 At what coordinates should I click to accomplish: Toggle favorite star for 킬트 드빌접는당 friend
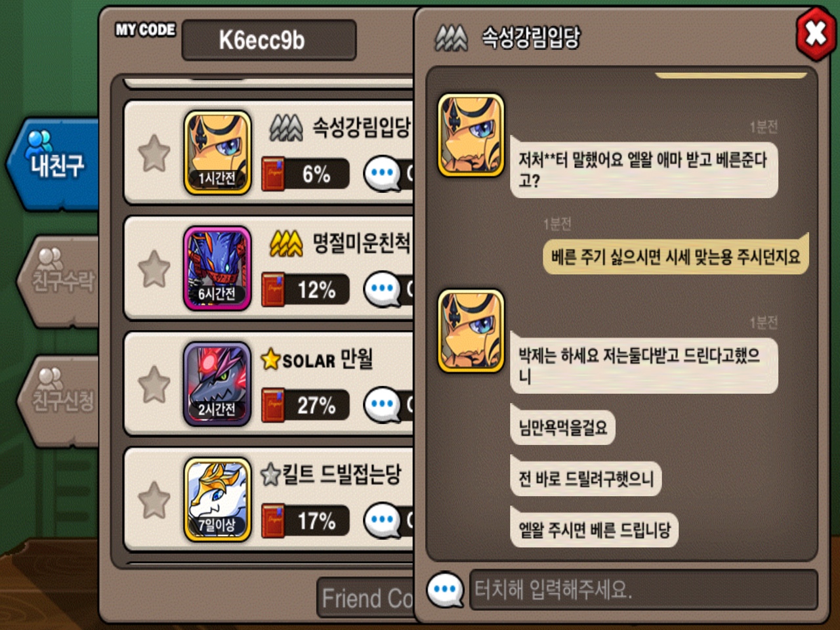pos(154,499)
